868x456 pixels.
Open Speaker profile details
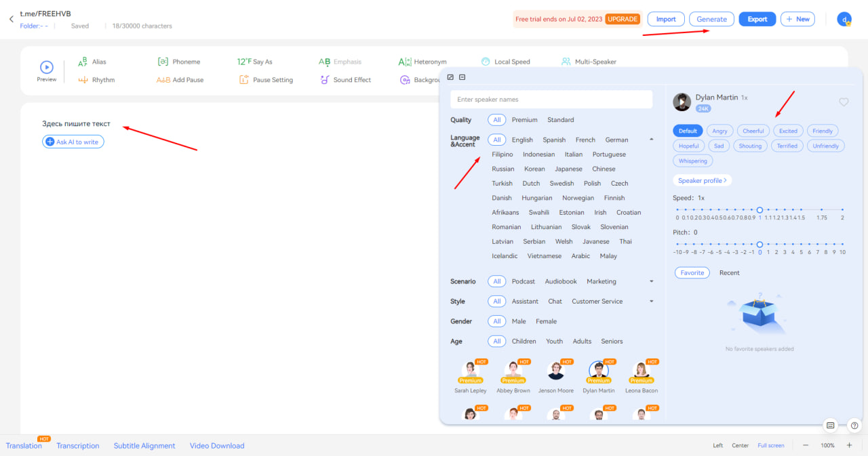coord(703,180)
